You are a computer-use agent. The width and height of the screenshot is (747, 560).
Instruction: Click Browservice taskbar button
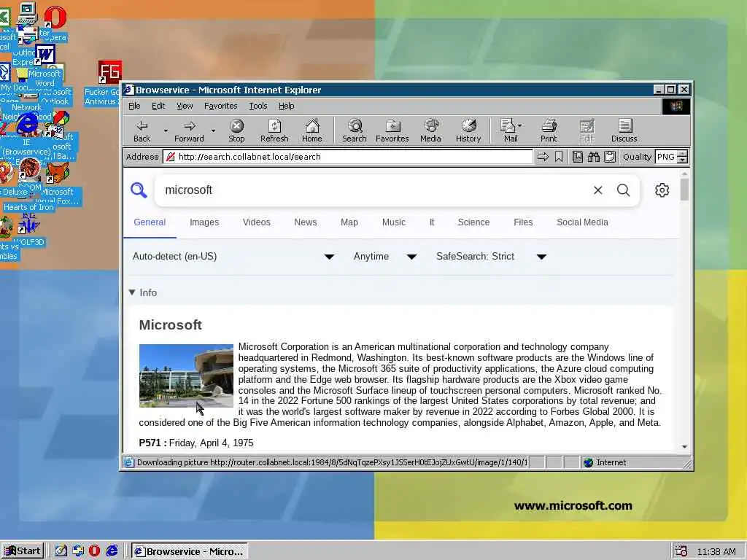click(x=190, y=551)
